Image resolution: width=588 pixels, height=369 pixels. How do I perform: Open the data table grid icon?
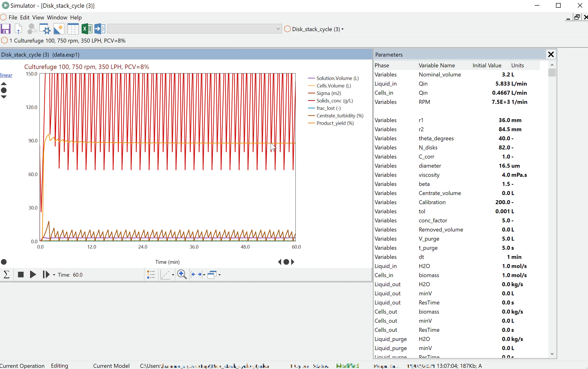73,29
